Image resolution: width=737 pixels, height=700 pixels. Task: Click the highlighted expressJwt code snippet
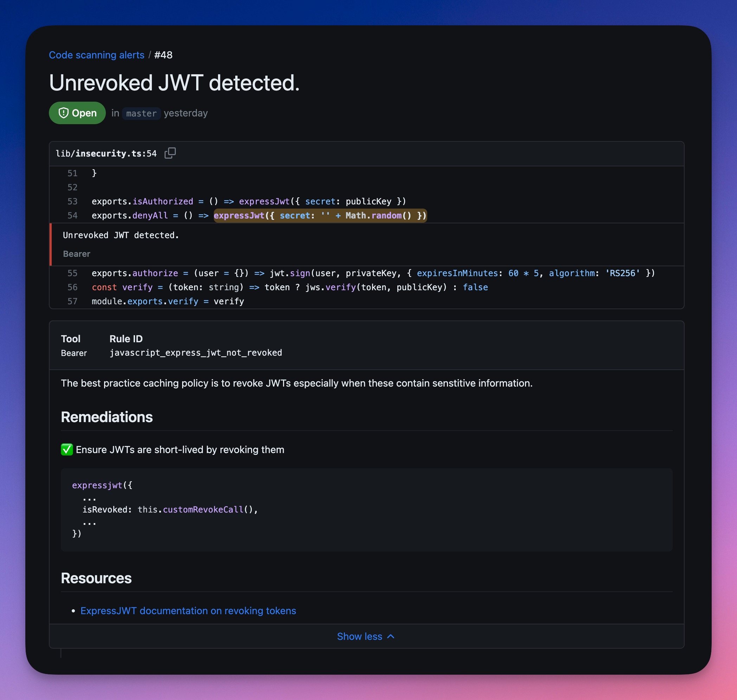coord(320,215)
